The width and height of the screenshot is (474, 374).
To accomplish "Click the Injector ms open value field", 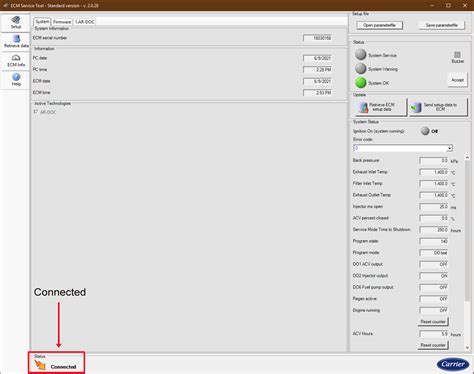I will (434, 207).
